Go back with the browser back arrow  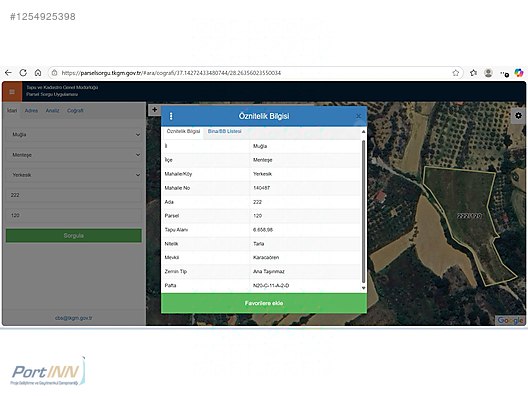point(8,73)
